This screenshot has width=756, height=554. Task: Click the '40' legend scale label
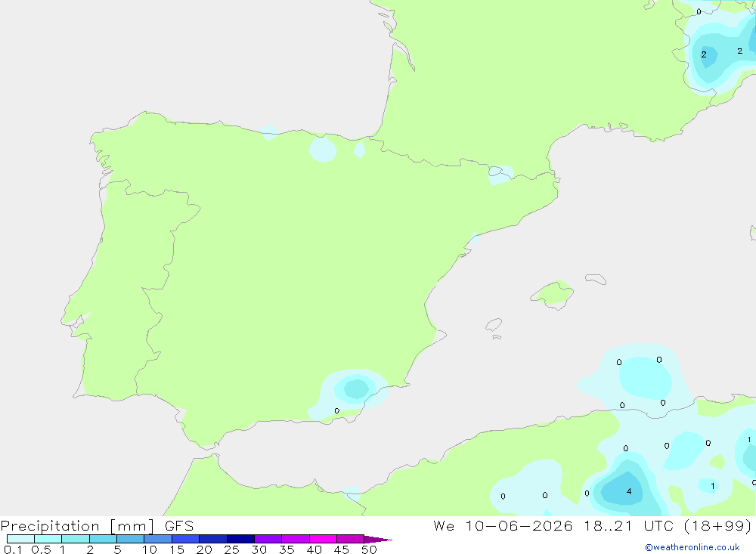314,549
